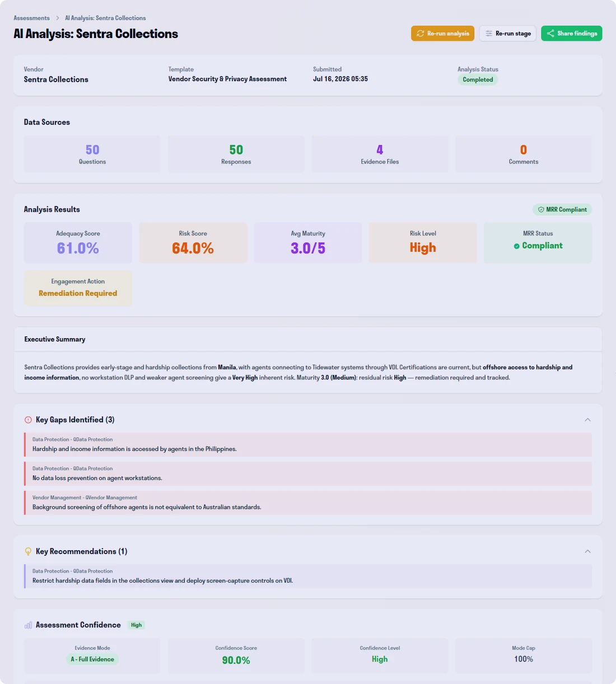Click the Share findings button
Screen dimensions: 616x684
(x=572, y=34)
